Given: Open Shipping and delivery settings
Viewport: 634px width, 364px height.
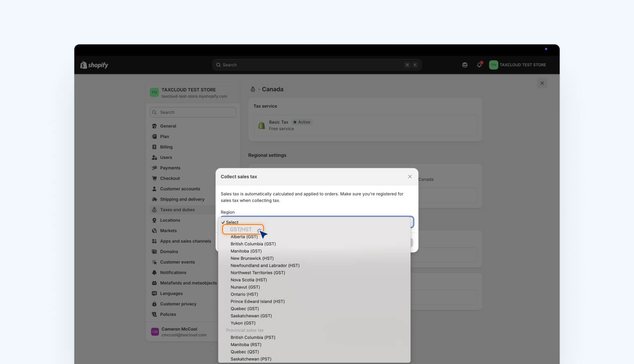Looking at the screenshot, I should point(182,199).
